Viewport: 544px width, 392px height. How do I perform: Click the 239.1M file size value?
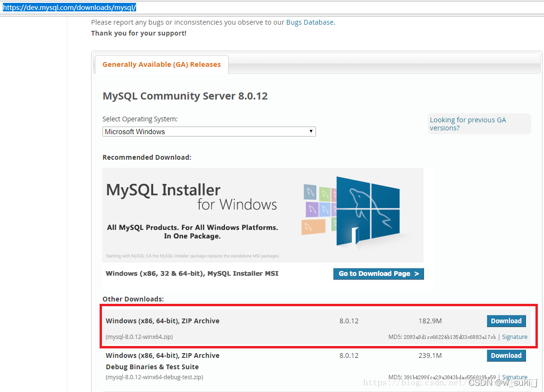pos(430,356)
